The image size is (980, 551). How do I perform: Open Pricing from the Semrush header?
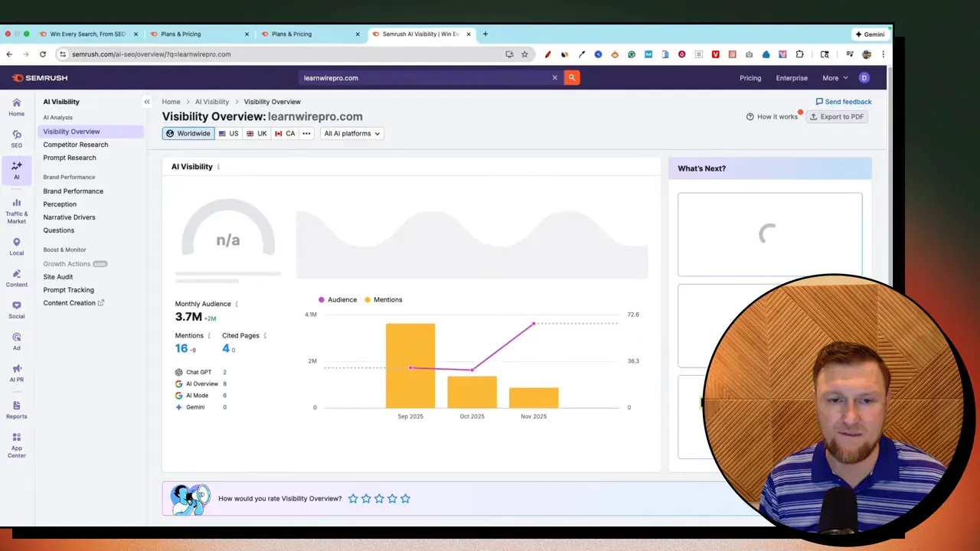click(750, 77)
